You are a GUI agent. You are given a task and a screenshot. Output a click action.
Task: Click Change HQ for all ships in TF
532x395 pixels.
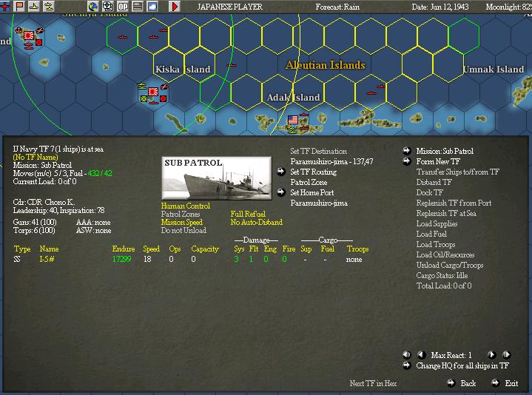(462, 365)
